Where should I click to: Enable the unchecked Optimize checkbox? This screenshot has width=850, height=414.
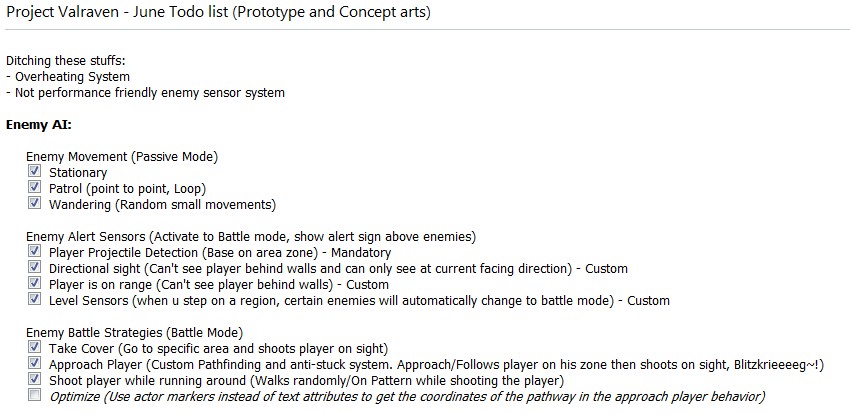[36, 396]
